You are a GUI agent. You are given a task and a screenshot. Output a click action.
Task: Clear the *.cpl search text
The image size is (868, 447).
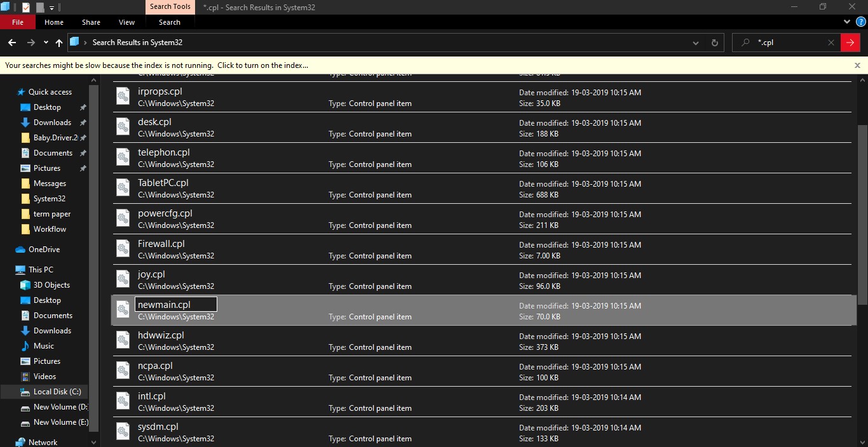coord(831,43)
